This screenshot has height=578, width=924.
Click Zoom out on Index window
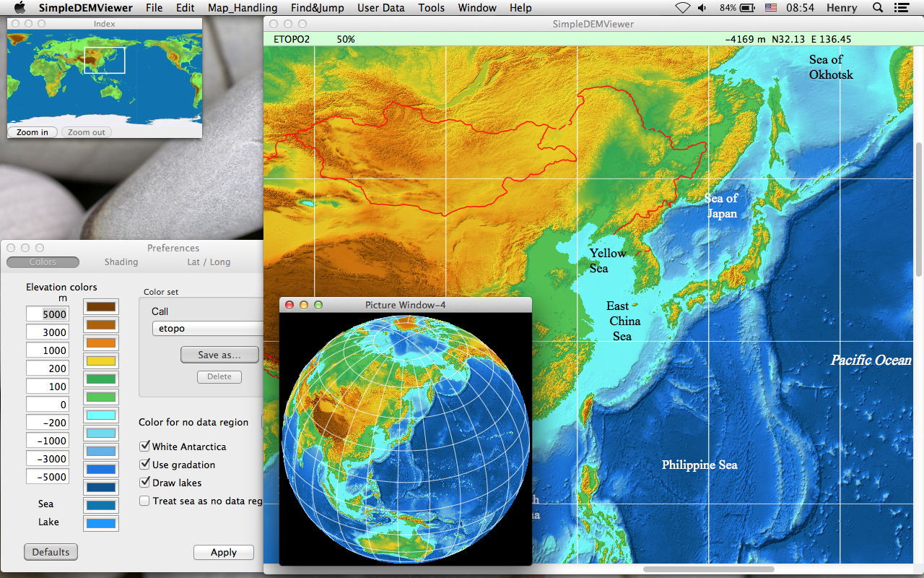(87, 132)
